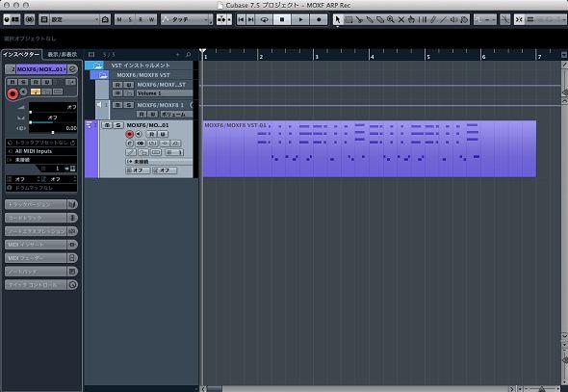Toggle record enable on MOXF6/NO..01 track
The height and width of the screenshot is (392, 568).
tap(129, 134)
